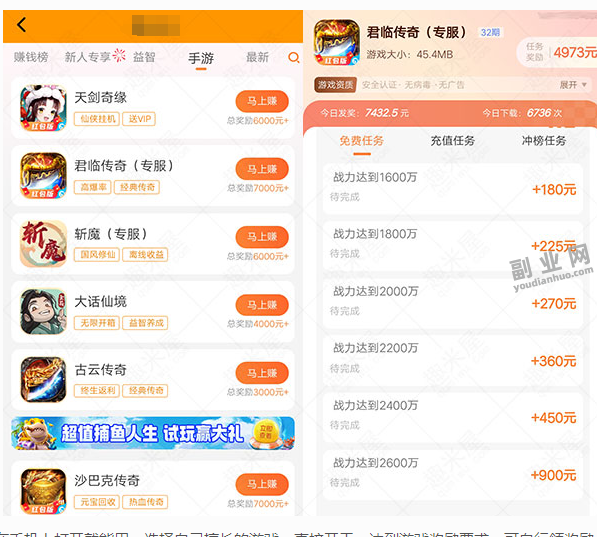
Task: Click 马上赚 button for 君临传奇（专服）
Action: [x=262, y=169]
